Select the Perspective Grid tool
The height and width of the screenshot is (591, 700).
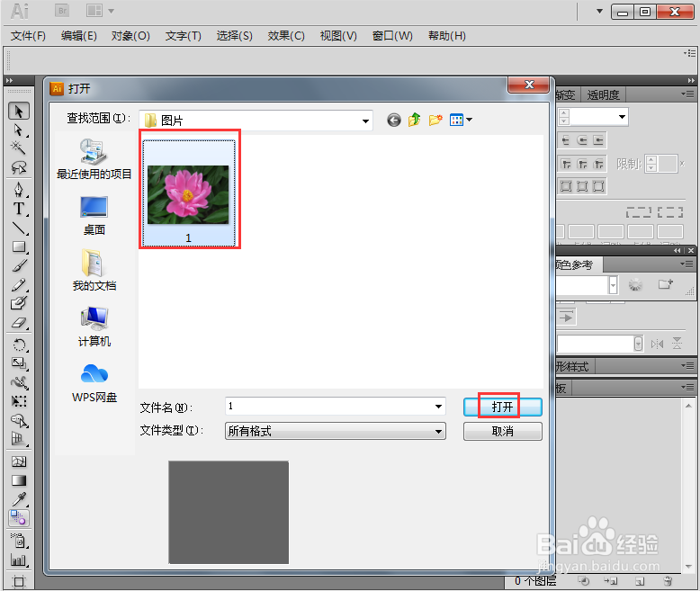click(x=19, y=439)
